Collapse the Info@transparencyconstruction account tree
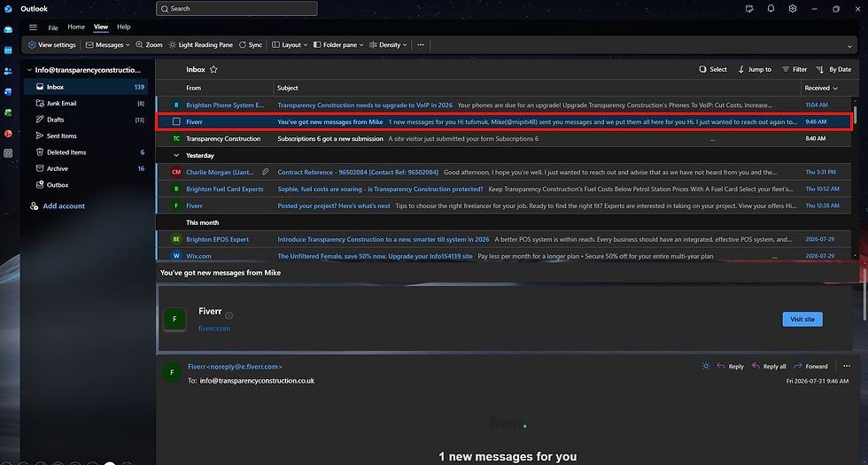Image resolution: width=868 pixels, height=465 pixels. click(29, 70)
